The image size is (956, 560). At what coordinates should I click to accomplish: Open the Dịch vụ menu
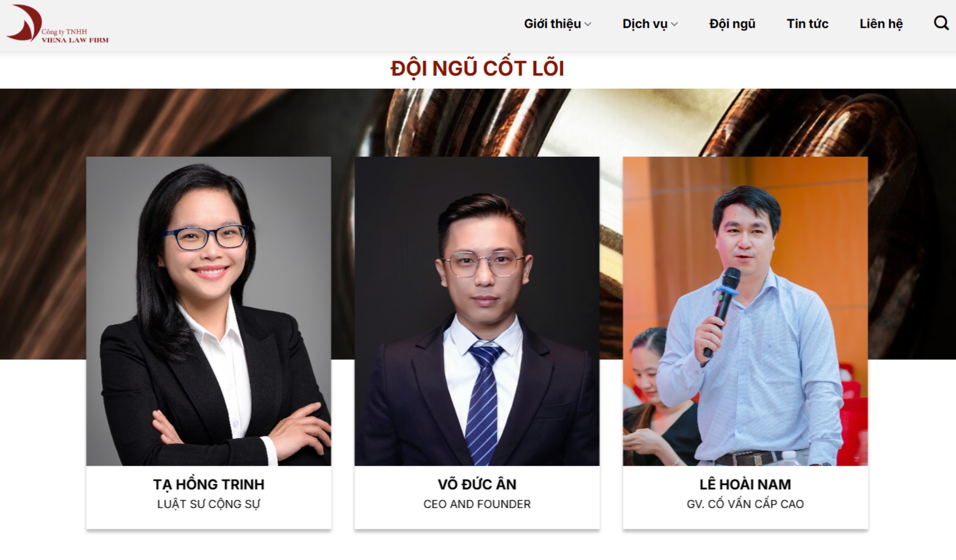(645, 24)
